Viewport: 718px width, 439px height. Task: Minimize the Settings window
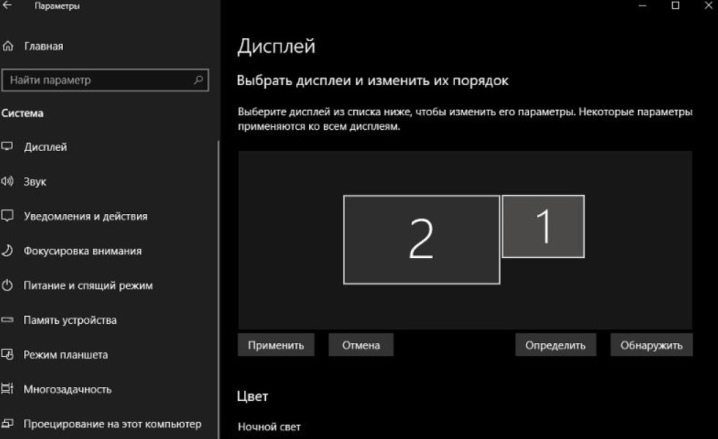pos(642,5)
